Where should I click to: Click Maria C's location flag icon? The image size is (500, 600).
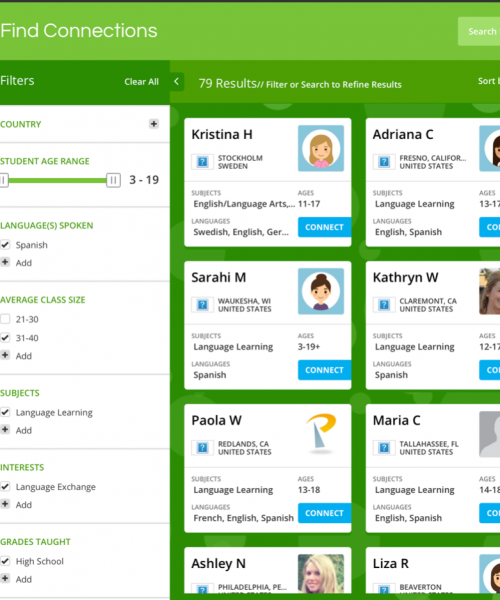tap(384, 448)
